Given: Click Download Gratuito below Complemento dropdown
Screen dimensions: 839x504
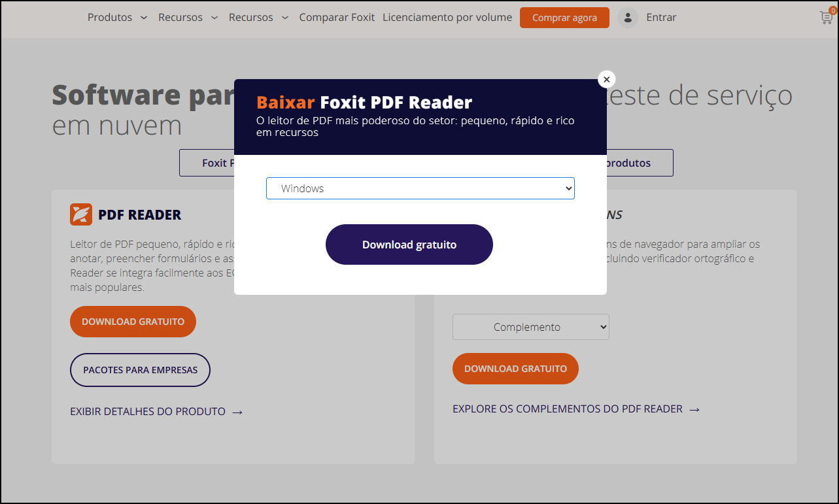Looking at the screenshot, I should pos(515,369).
